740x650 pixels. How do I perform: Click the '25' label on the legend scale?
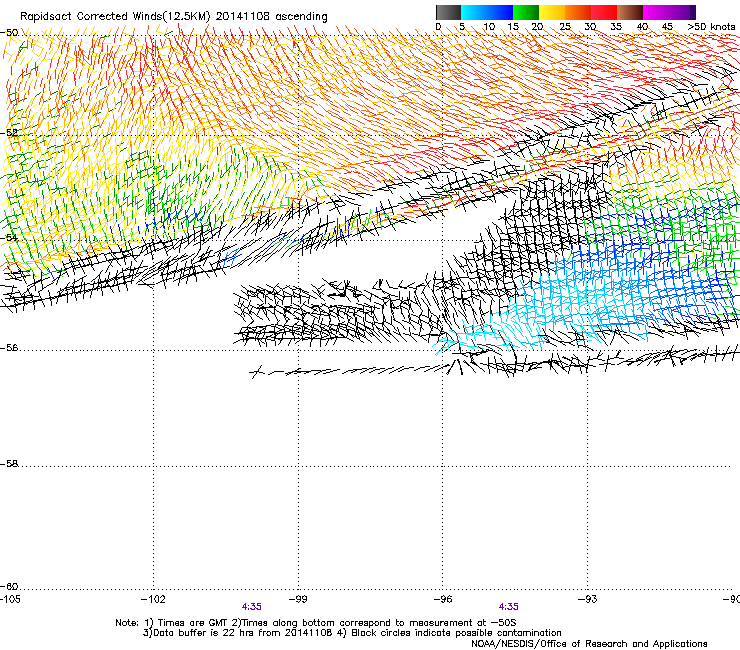pyautogui.click(x=565, y=27)
